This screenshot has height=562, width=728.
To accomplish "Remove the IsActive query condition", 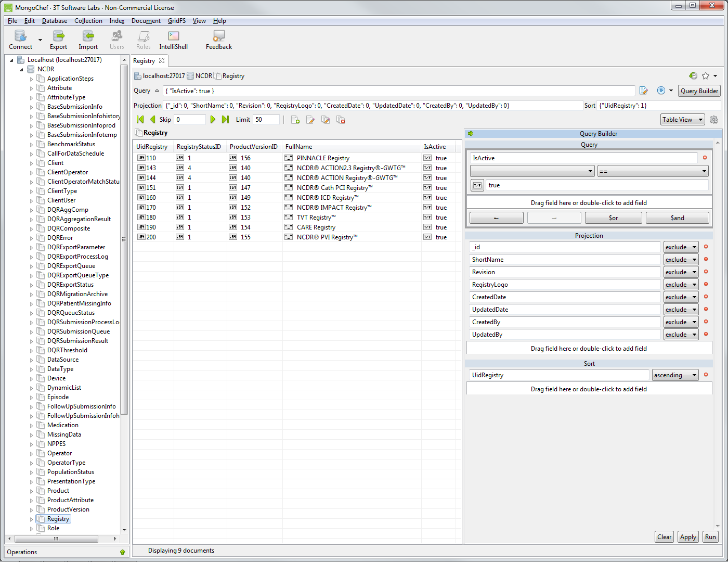I will (x=705, y=158).
